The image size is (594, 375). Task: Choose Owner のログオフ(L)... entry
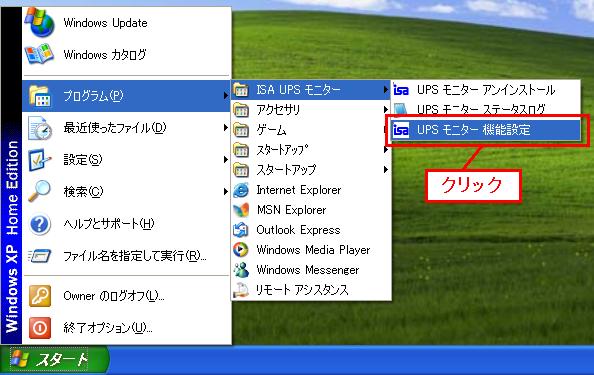click(x=127, y=296)
